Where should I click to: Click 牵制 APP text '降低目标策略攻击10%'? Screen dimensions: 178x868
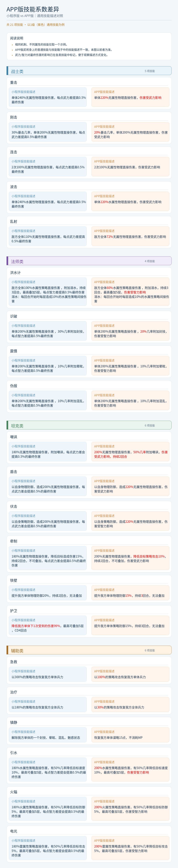pos(149,556)
